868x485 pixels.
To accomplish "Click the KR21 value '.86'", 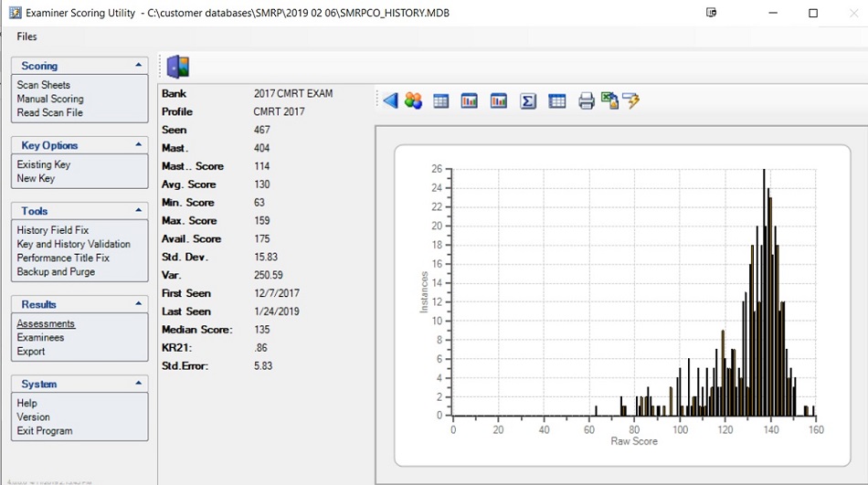I will pos(260,348).
